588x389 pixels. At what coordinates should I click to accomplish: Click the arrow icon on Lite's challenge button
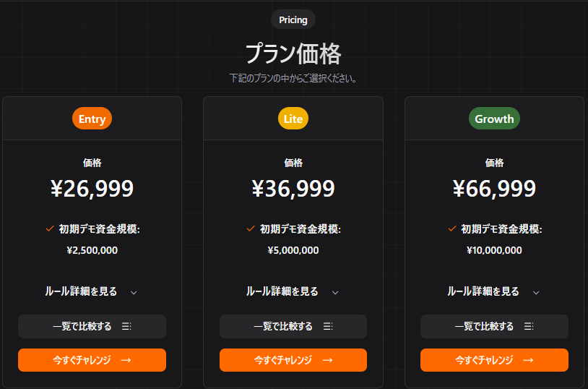327,360
